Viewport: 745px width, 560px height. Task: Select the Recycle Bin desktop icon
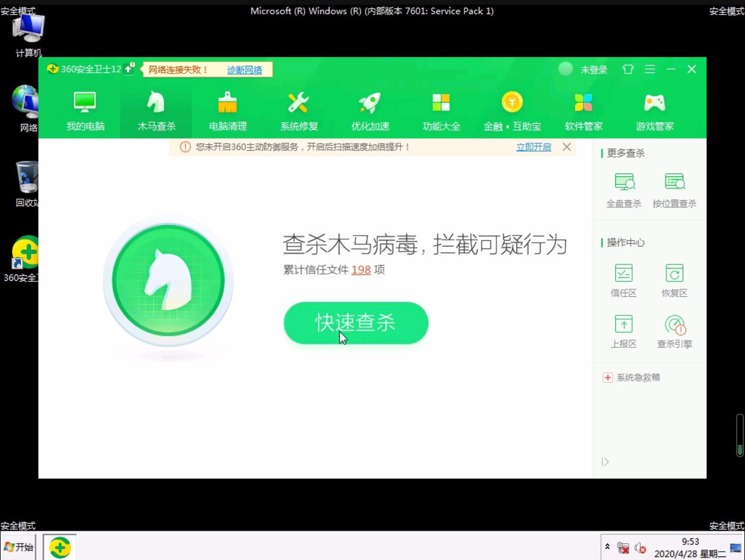click(x=26, y=184)
